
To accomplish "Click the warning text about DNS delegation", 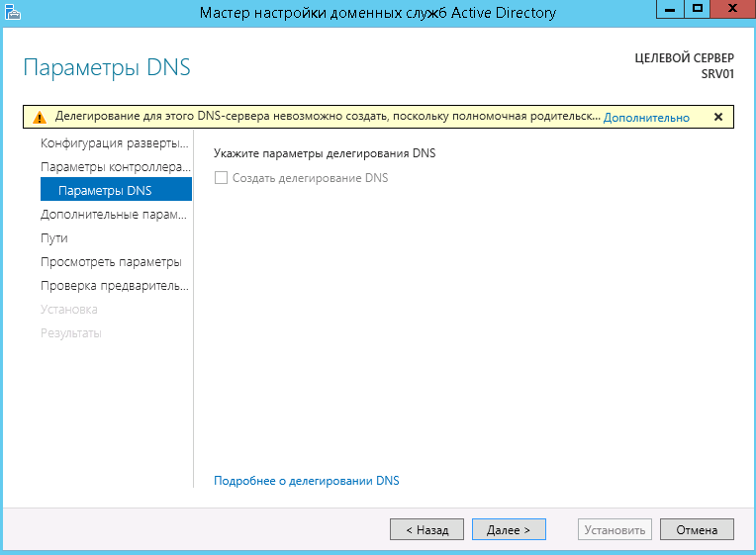I will [328, 116].
